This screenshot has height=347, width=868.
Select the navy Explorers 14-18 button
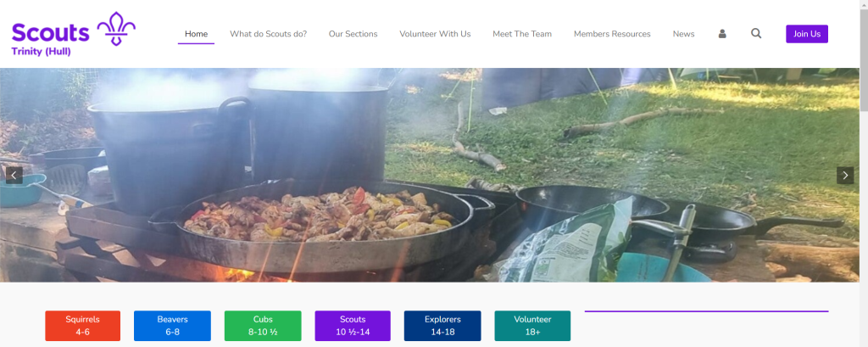(442, 326)
